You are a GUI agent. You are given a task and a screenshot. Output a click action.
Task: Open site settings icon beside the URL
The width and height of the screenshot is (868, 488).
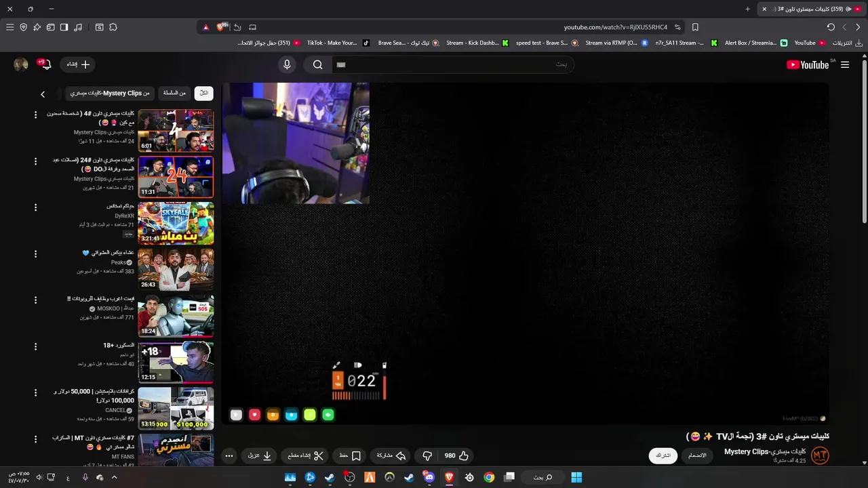(677, 27)
